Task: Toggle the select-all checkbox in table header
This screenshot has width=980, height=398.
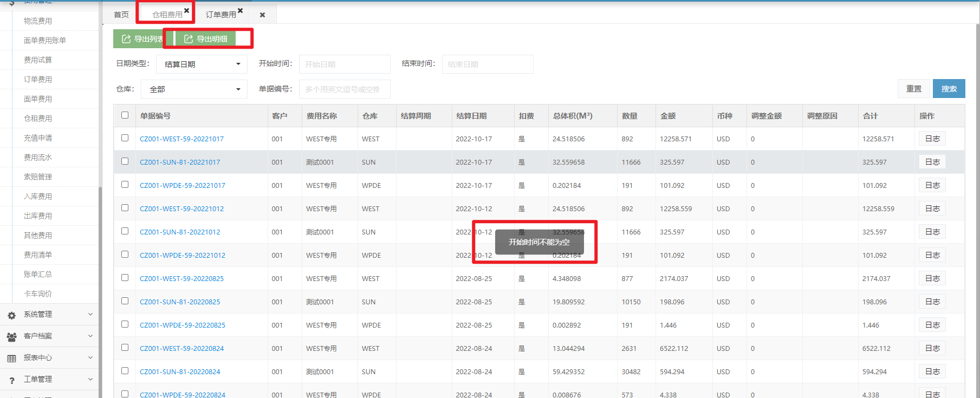Action: pyautogui.click(x=125, y=115)
